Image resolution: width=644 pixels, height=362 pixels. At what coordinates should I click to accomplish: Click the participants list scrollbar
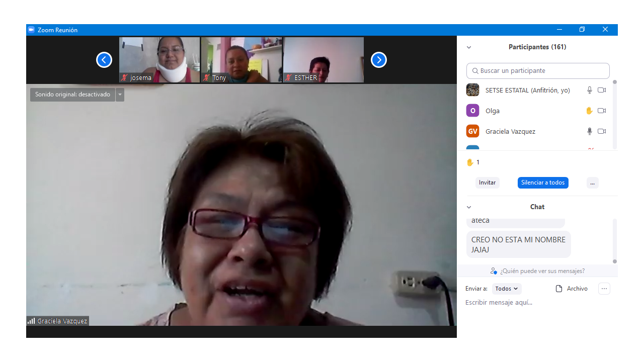[614, 115]
